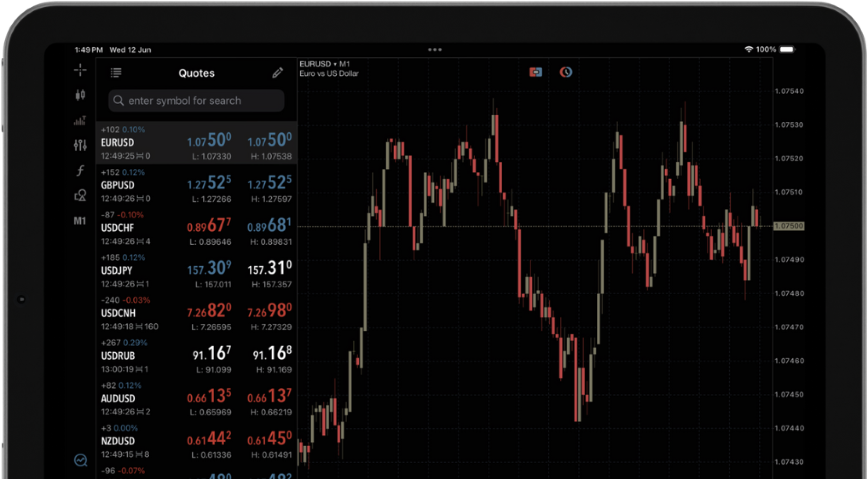The height and width of the screenshot is (479, 868).
Task: Tap the AUDUSD quote row
Action: (197, 398)
